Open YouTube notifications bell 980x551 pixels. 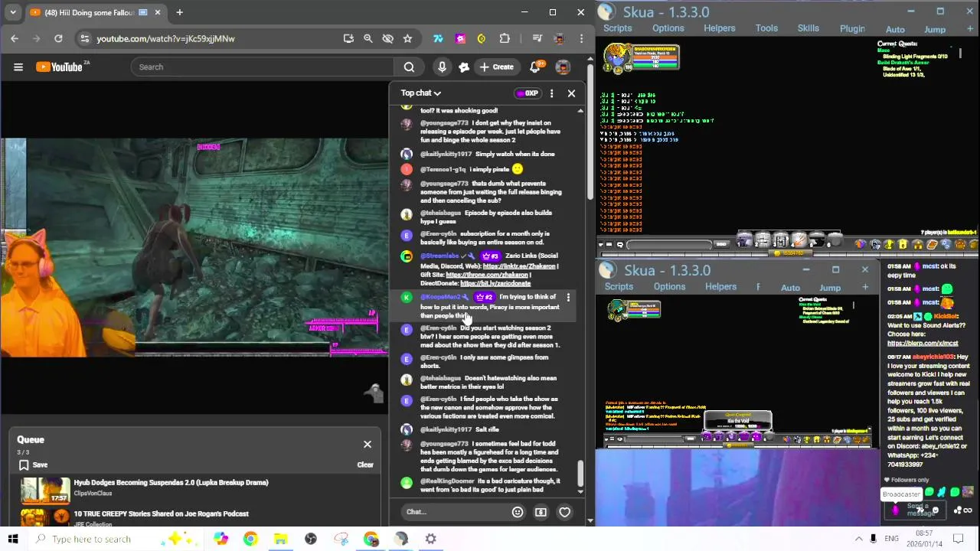535,67
